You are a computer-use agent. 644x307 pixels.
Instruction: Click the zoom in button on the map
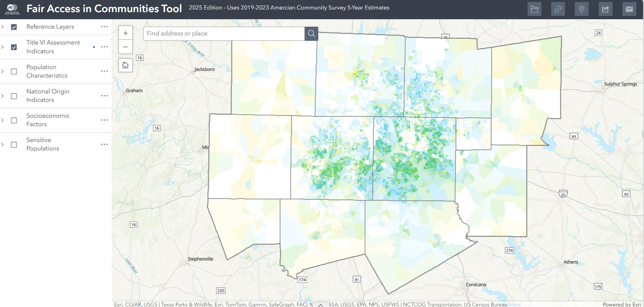125,33
